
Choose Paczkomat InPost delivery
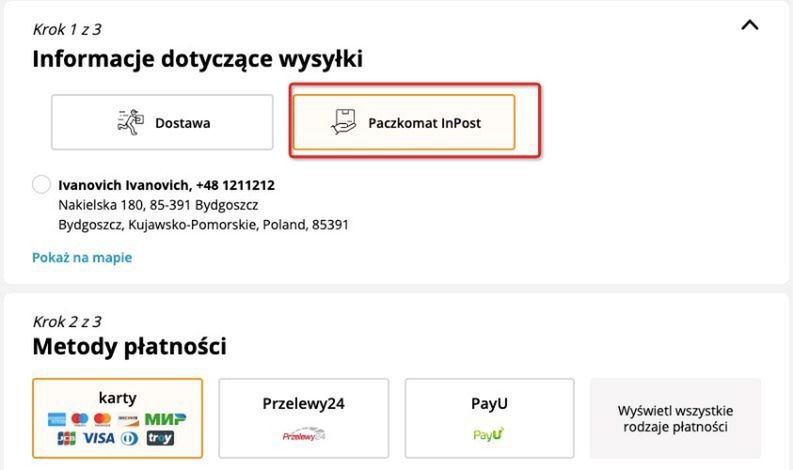[x=403, y=123]
